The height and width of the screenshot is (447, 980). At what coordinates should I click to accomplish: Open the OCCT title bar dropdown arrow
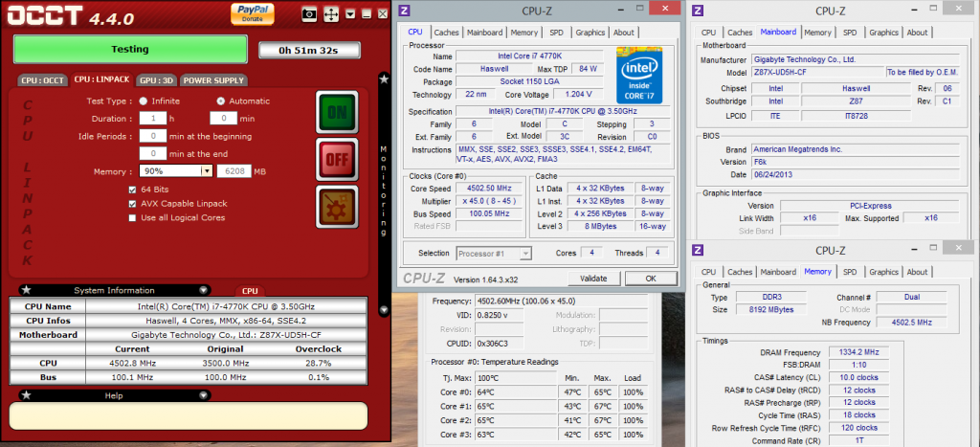point(350,13)
